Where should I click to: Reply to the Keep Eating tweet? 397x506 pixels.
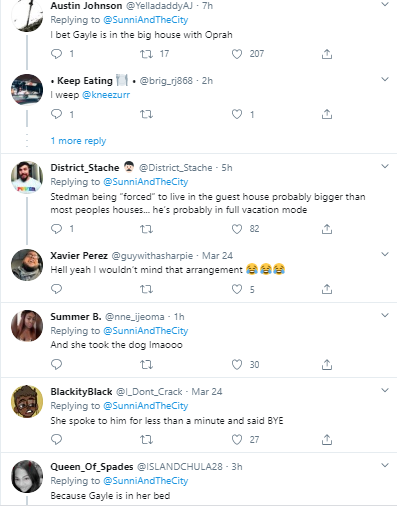tap(56, 114)
